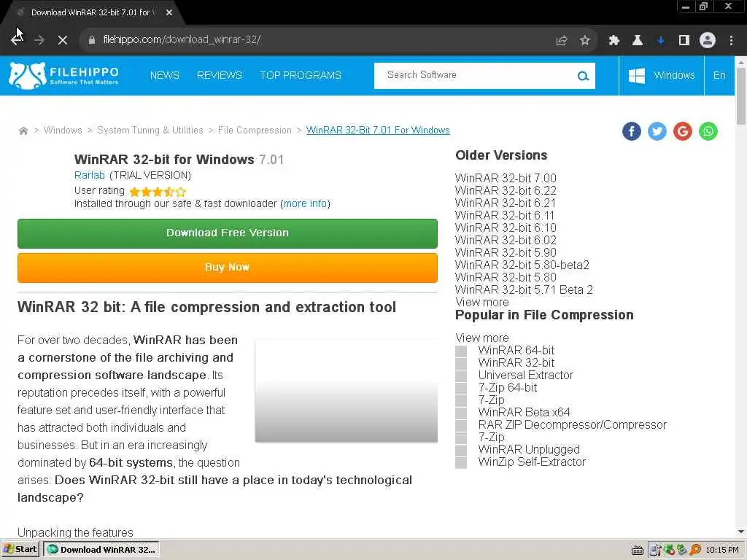Click the user rating stars
This screenshot has width=747, height=560.
[x=158, y=192]
